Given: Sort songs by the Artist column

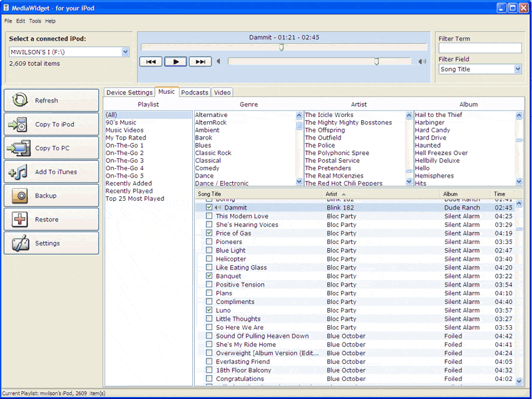Looking at the screenshot, I should (381, 194).
